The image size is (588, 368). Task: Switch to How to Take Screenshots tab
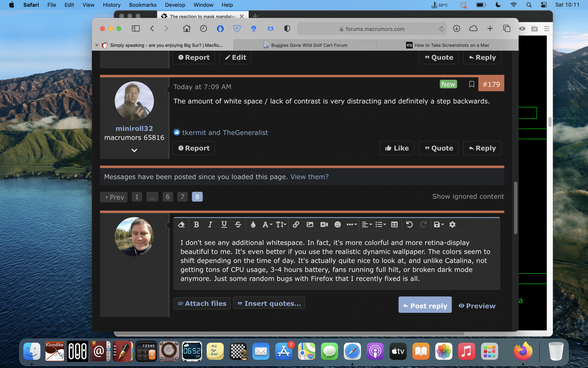(447, 45)
